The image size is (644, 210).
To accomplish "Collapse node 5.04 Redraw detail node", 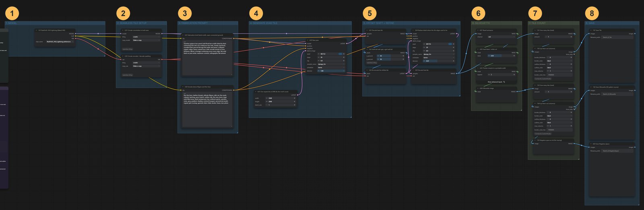I will click(413, 30).
